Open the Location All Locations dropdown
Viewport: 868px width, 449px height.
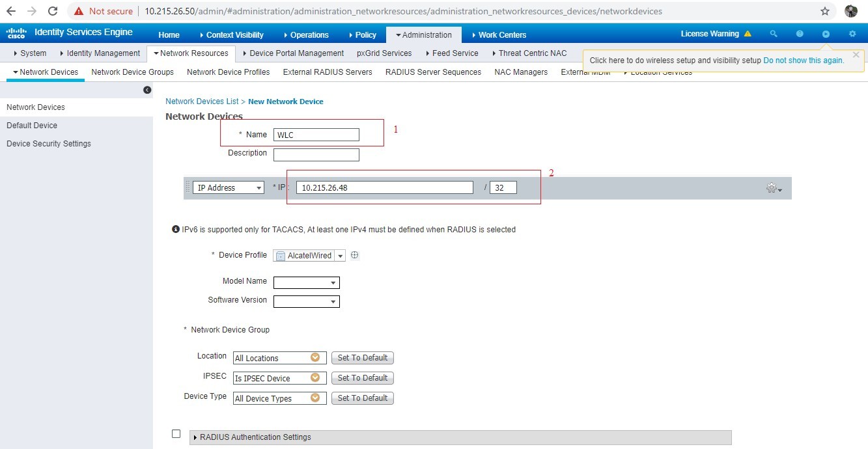[280, 358]
